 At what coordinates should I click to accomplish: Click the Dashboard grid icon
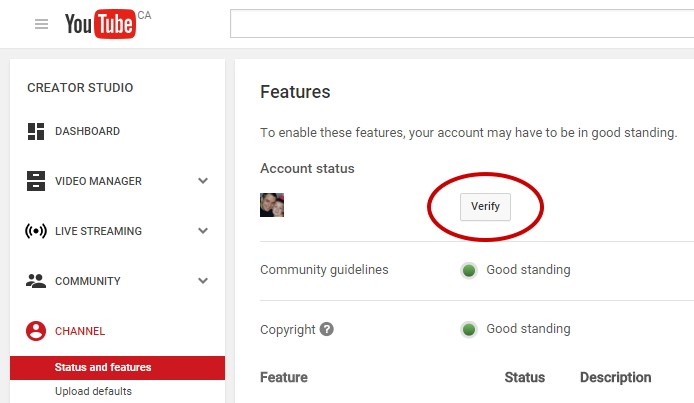coord(36,131)
